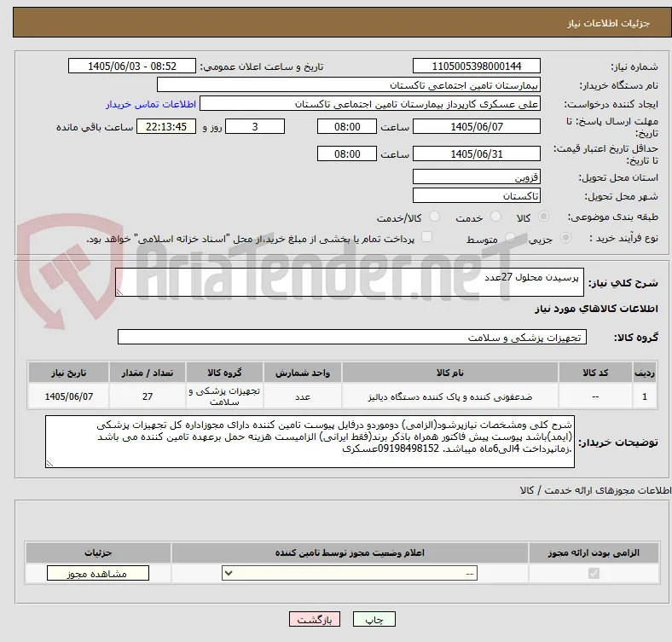Viewport: 672px width, 642px height.
Task: Open the license status dropdown
Action: (x=350, y=574)
